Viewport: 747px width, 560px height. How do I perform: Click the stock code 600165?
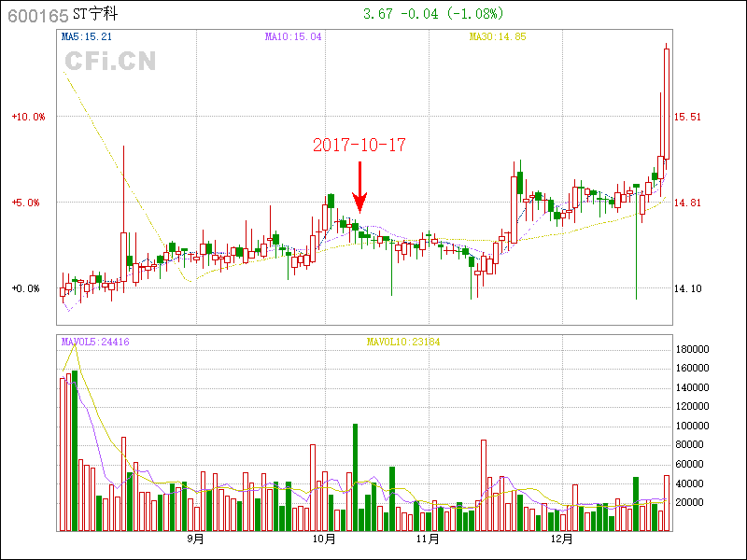[x=36, y=15]
